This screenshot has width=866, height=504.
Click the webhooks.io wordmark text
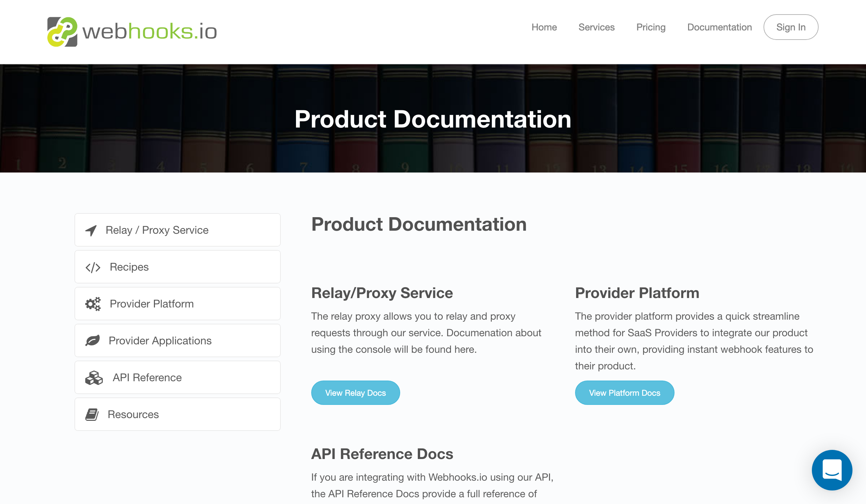point(150,31)
